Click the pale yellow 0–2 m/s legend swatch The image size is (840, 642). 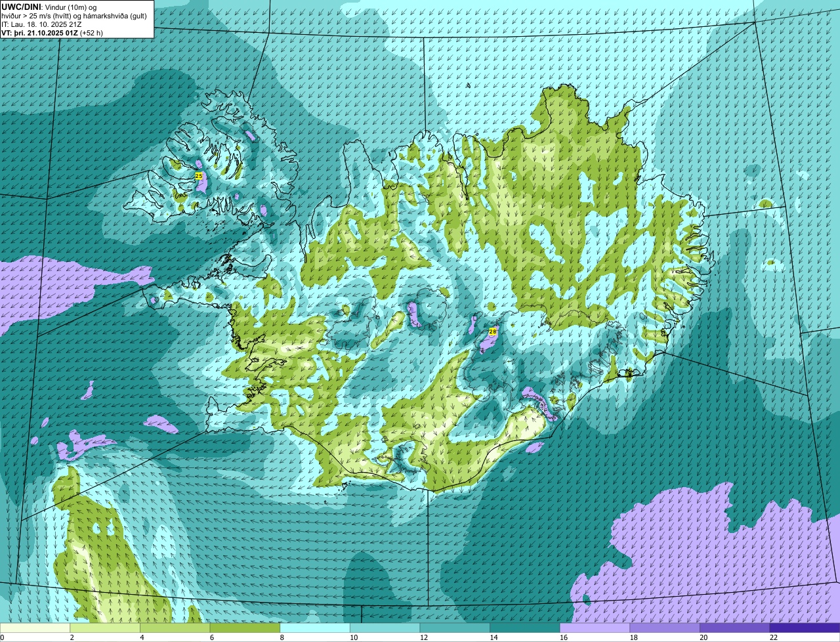pyautogui.click(x=35, y=628)
